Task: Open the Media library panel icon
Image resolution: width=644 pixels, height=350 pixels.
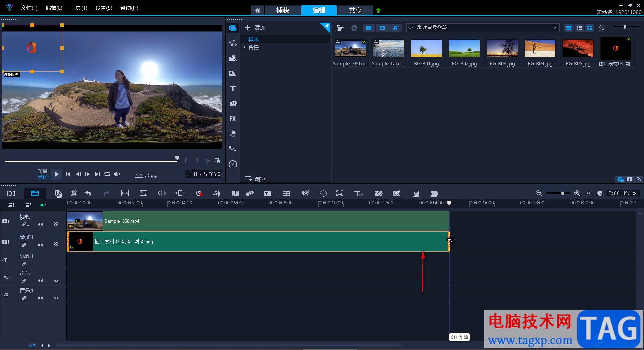Action: 233,28
